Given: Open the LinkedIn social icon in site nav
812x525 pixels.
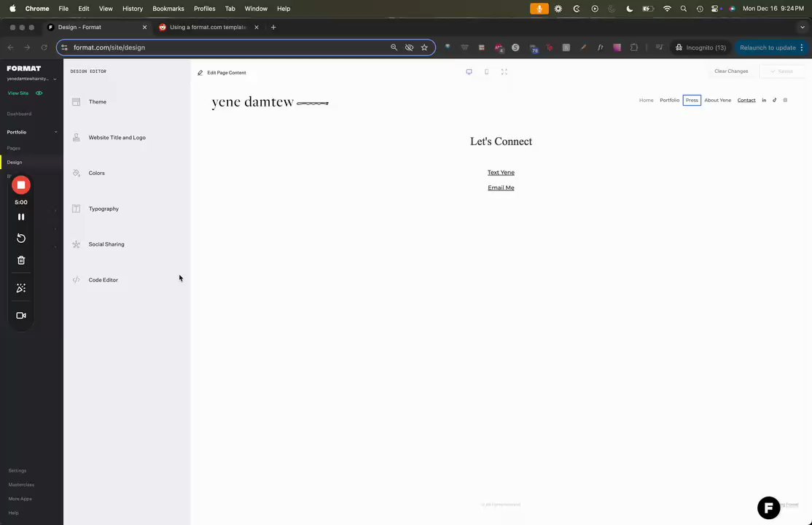Looking at the screenshot, I should [764, 101].
